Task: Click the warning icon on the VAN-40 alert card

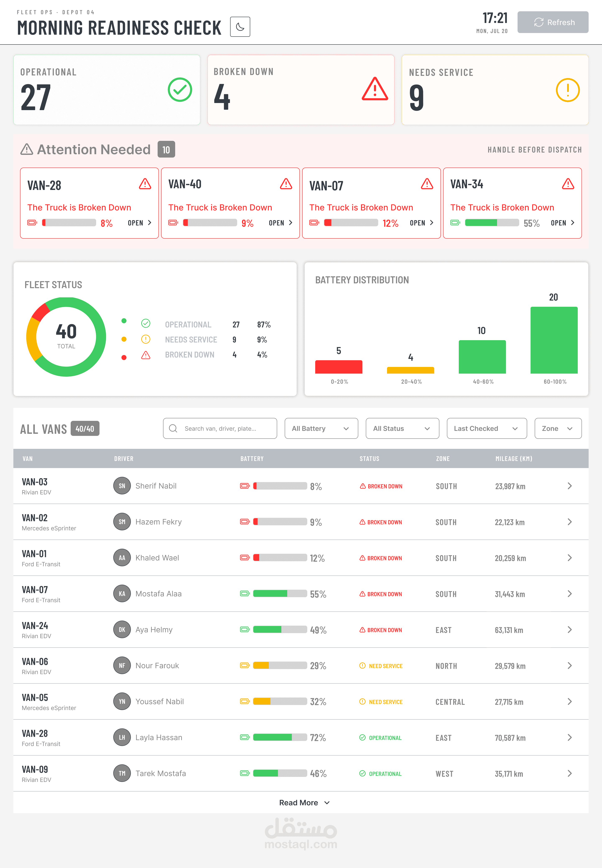Action: click(286, 184)
